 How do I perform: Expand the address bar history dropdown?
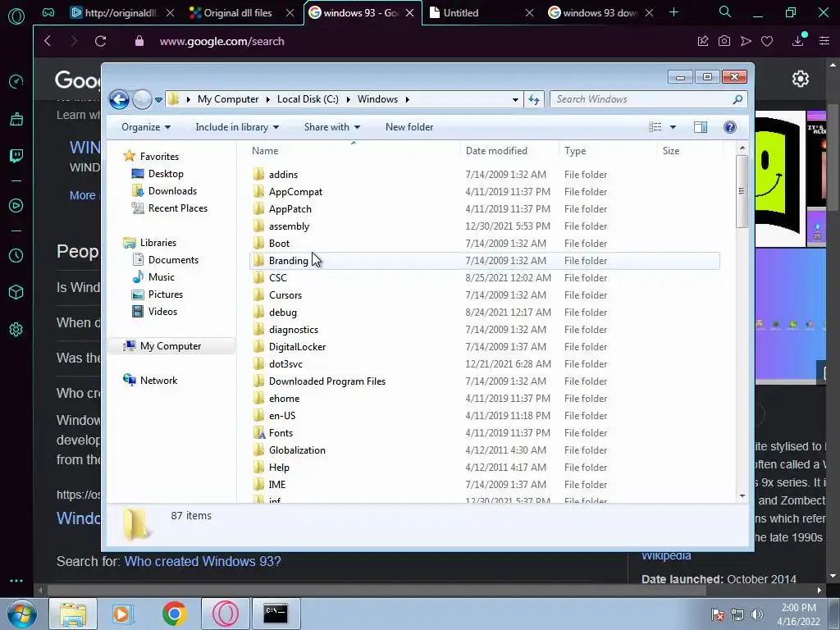click(x=515, y=99)
